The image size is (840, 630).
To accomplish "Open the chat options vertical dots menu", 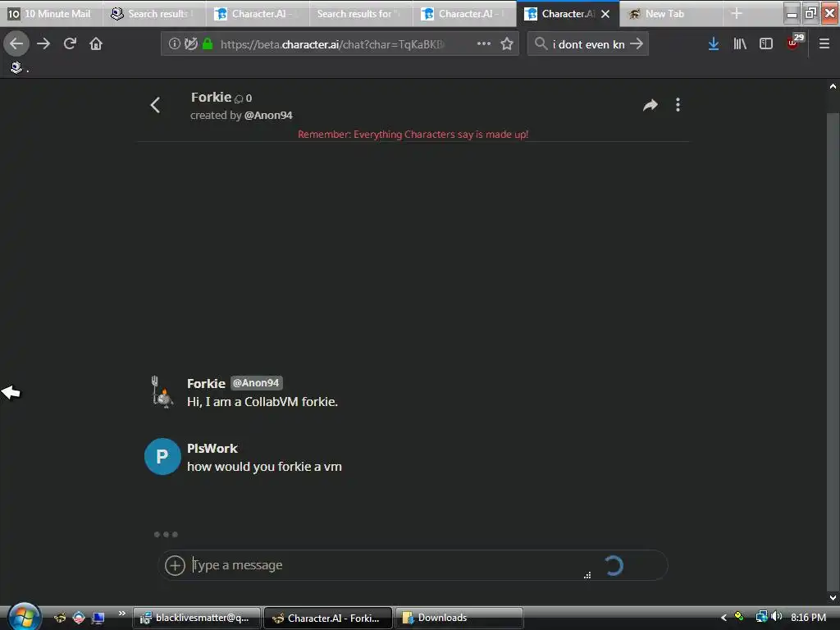I will point(678,105).
